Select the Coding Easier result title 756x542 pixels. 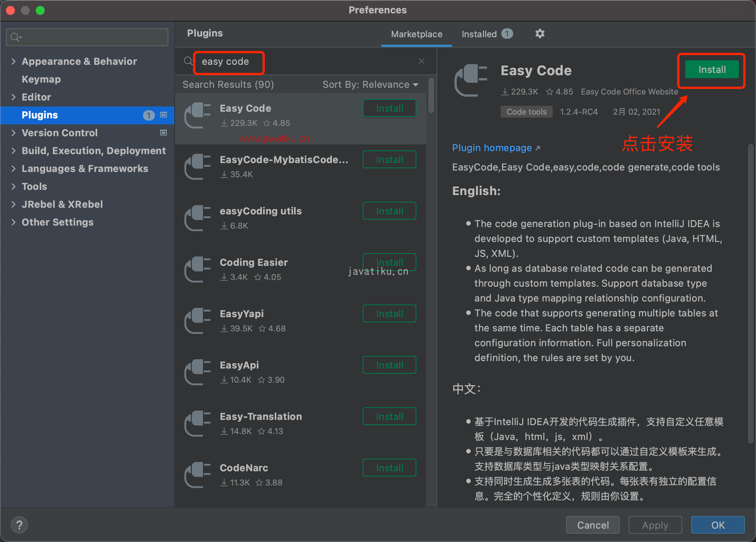click(x=254, y=262)
